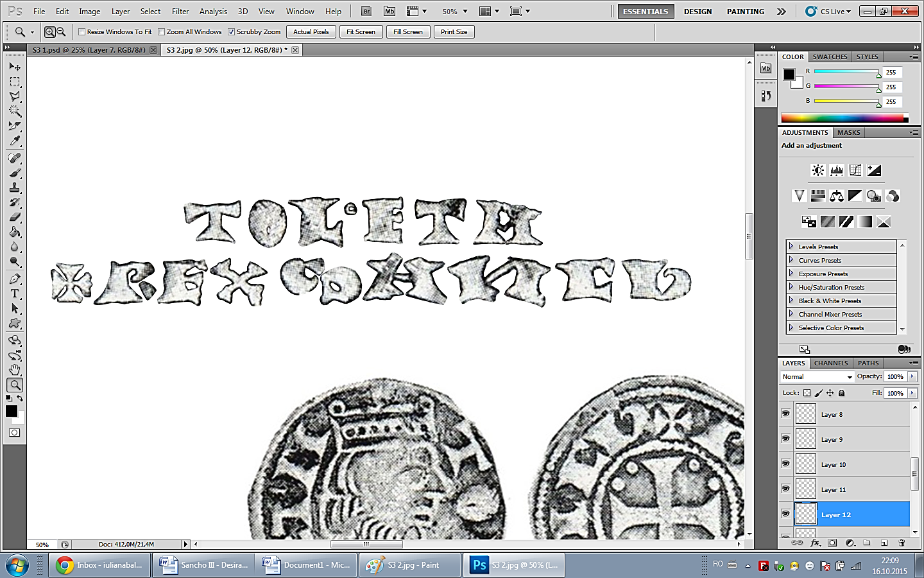This screenshot has width=924, height=578.
Task: Click the Actual Pixels button
Action: point(311,32)
